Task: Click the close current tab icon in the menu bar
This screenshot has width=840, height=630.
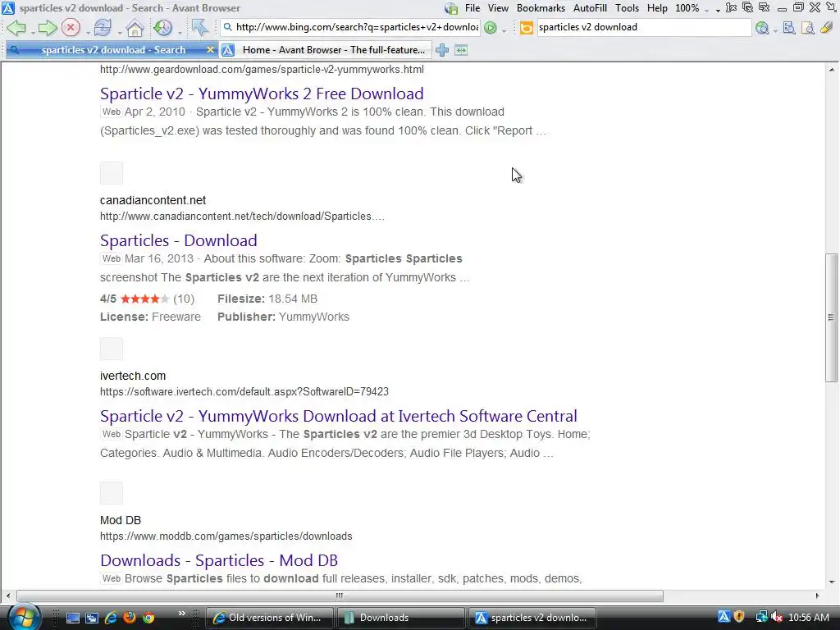Action: [731, 7]
